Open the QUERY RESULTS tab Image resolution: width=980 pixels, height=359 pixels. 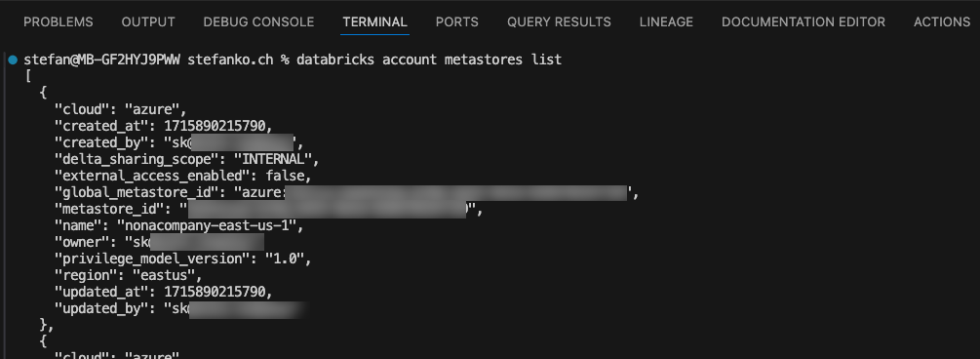pyautogui.click(x=559, y=21)
